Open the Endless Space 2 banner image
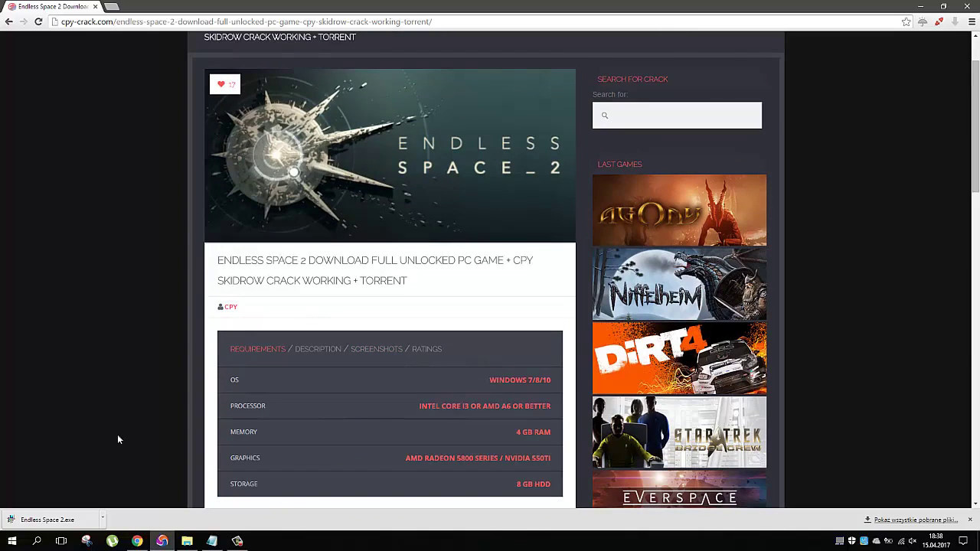This screenshot has height=551, width=980. point(390,155)
